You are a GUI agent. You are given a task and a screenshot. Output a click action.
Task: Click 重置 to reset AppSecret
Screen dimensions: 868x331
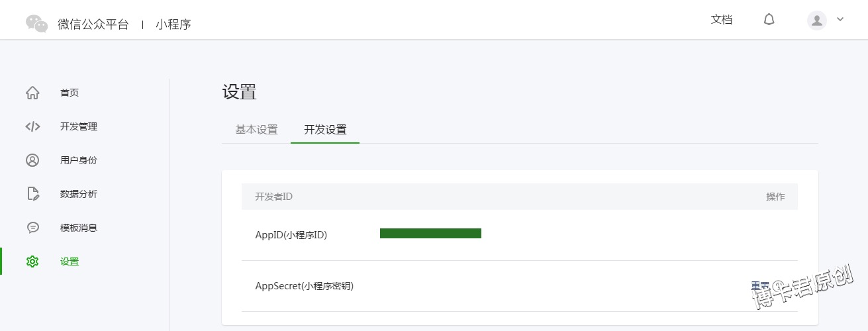759,286
